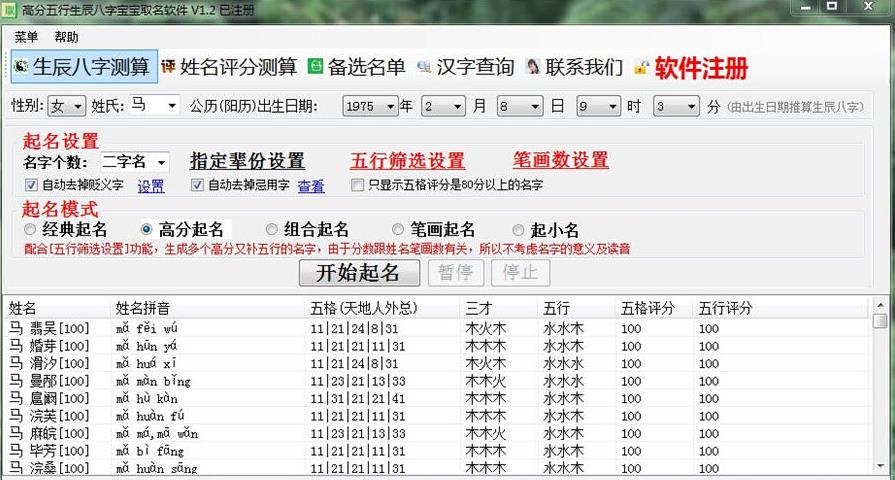The width and height of the screenshot is (895, 480).
Task: Click the 汉字查询 magnifier icon
Action: (424, 67)
